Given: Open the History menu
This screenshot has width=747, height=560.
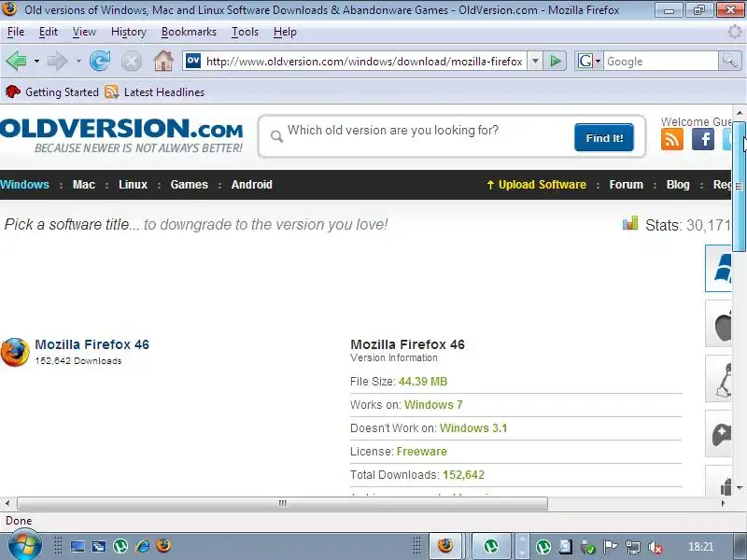Looking at the screenshot, I should (129, 32).
